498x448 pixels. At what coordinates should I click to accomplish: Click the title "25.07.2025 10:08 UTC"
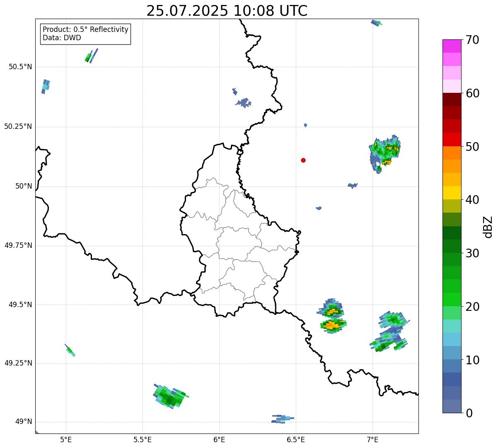(227, 11)
